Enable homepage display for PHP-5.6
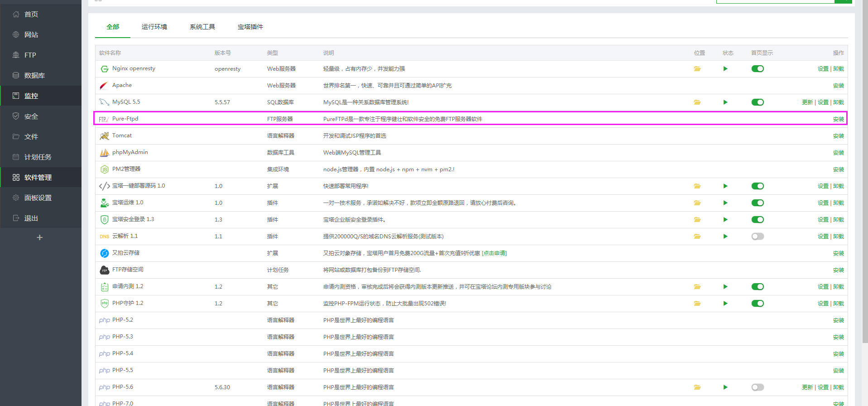The image size is (868, 406). click(758, 387)
